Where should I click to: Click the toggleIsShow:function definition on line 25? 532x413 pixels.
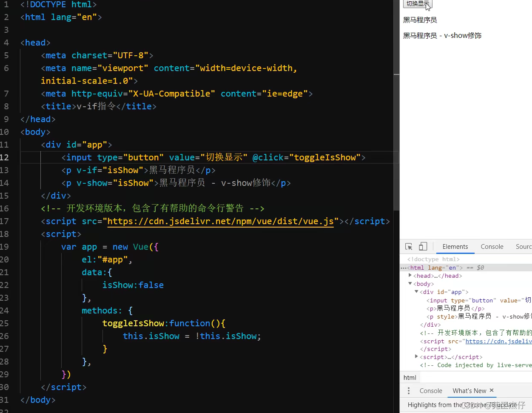[164, 323]
